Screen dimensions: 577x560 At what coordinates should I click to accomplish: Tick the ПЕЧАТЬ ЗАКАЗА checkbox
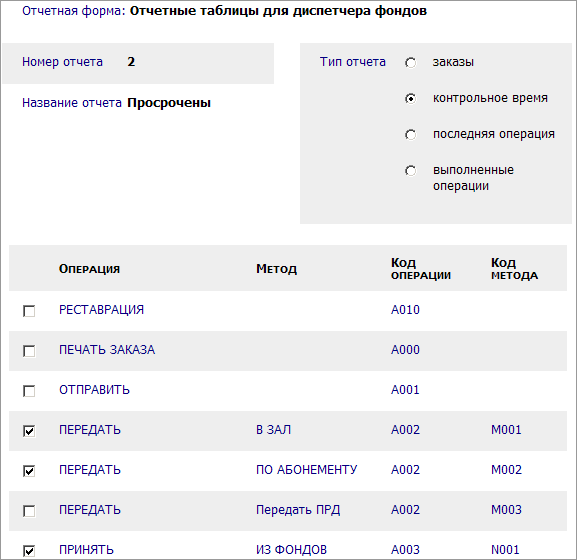pos(29,351)
